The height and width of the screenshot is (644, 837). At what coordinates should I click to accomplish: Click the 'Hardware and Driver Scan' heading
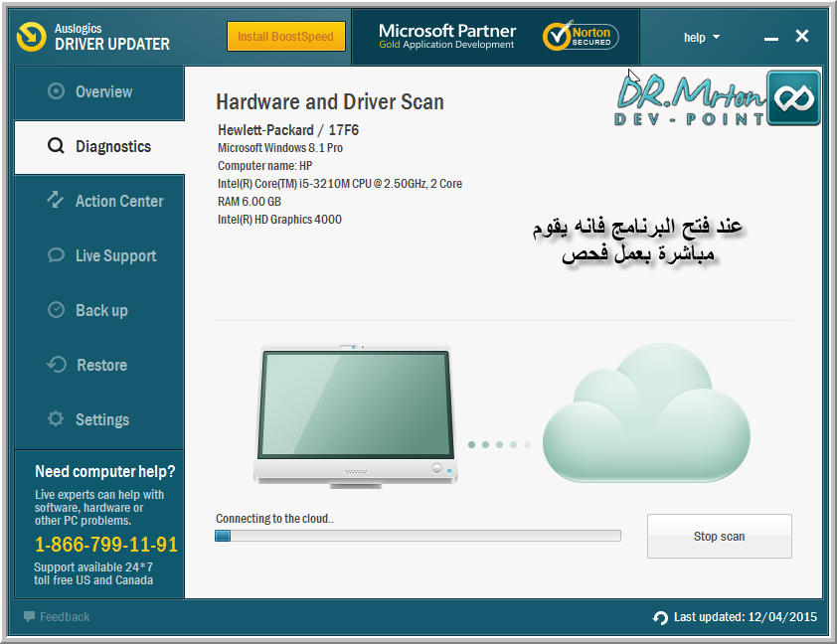pos(330,102)
